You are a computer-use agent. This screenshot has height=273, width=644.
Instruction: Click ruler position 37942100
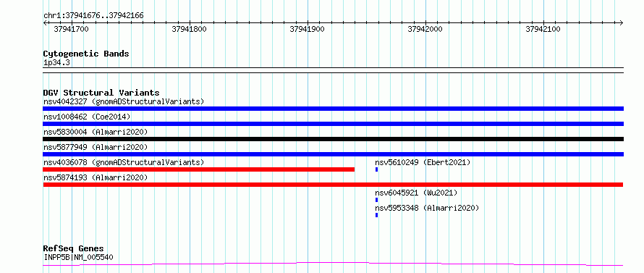(543, 29)
